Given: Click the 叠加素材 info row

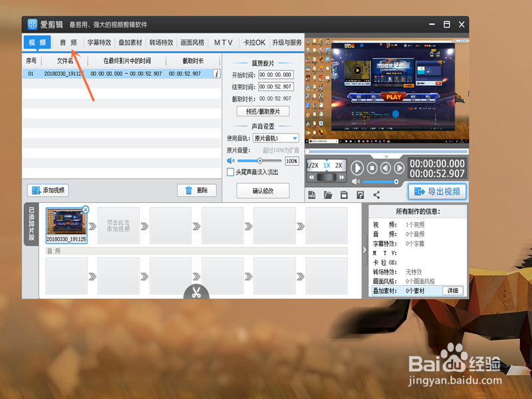Looking at the screenshot, I should 418,291.
